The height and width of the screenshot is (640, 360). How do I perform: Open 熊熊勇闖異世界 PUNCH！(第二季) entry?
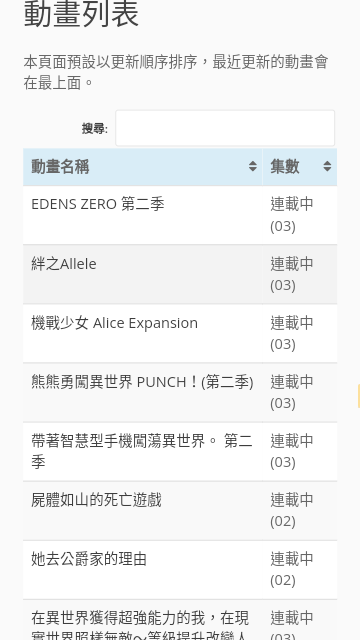point(142,382)
